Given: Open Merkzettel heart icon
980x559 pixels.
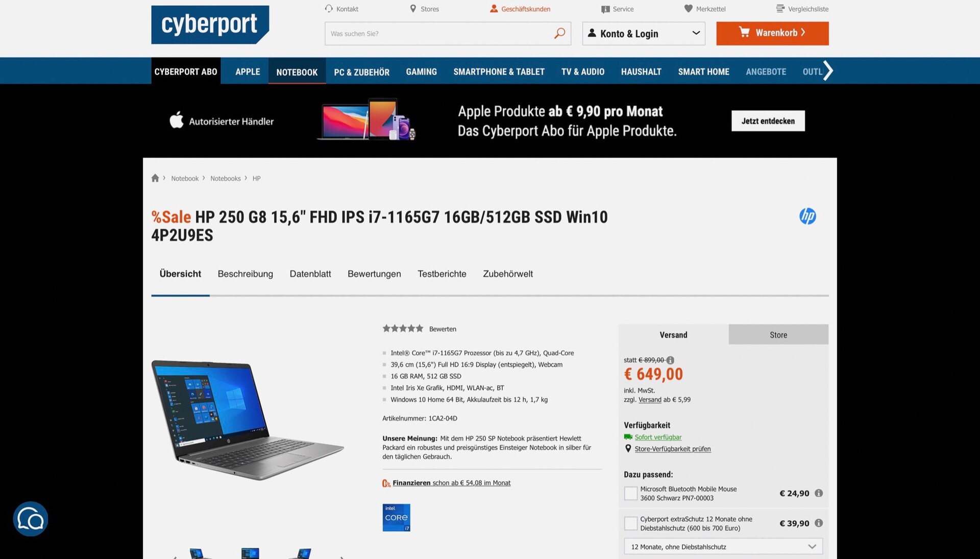Looking at the screenshot, I should coord(688,9).
